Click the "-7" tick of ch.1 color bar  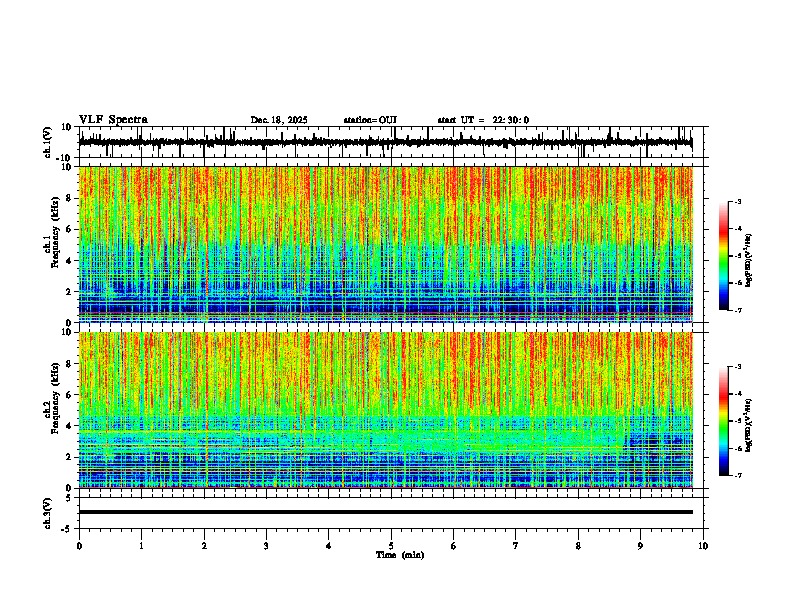[738, 310]
